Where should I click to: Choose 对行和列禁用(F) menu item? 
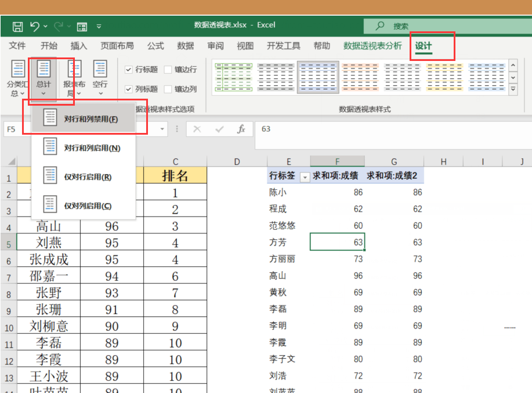pos(84,119)
